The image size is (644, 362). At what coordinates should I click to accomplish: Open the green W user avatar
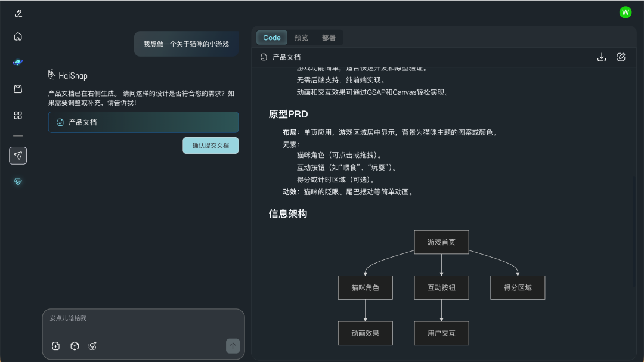tap(625, 13)
